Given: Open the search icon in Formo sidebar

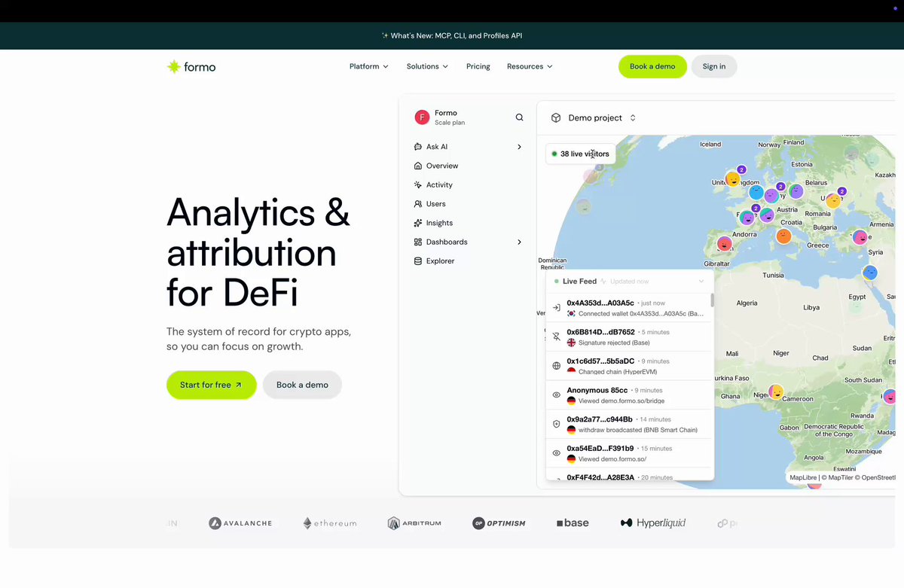Looking at the screenshot, I should [519, 117].
